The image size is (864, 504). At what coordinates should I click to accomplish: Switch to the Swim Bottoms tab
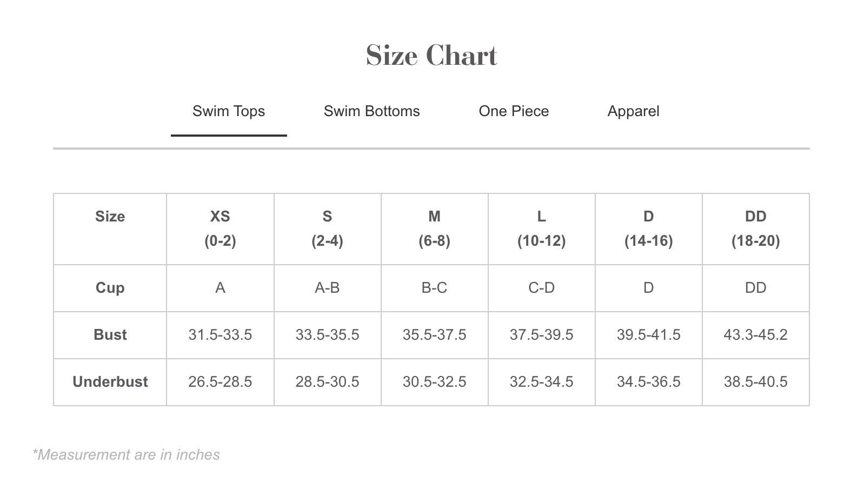pos(371,111)
